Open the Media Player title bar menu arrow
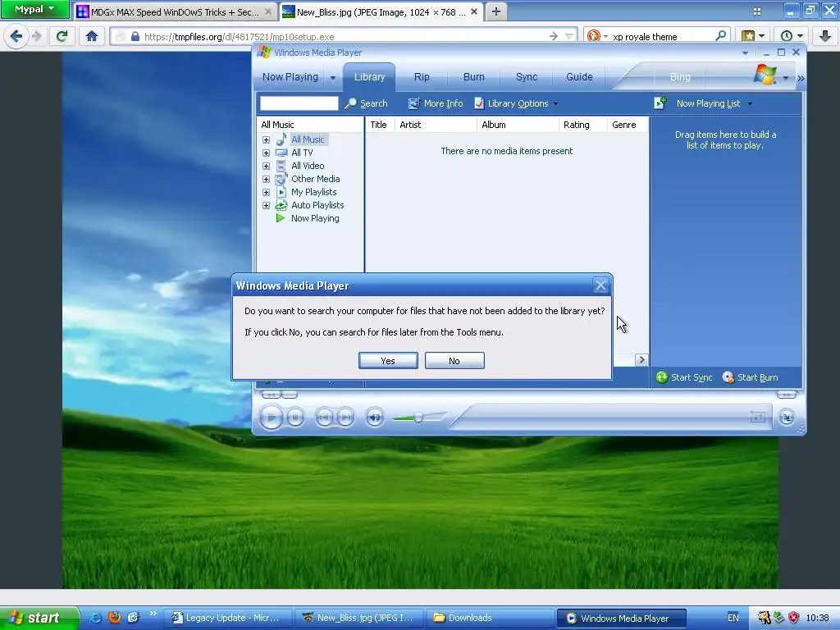Screen dimensions: 840x630 click(x=745, y=52)
